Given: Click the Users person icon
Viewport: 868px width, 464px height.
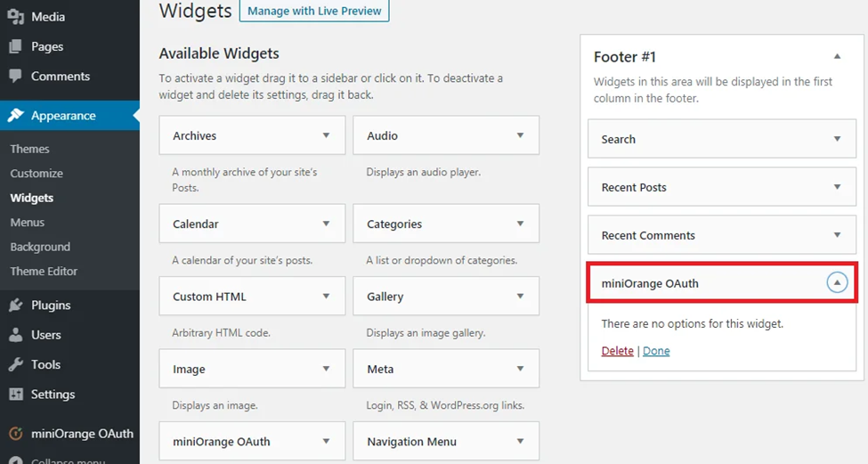Looking at the screenshot, I should click(x=16, y=335).
